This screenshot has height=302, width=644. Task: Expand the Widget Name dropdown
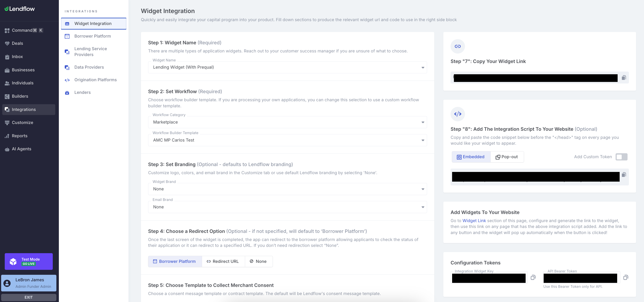click(287, 67)
